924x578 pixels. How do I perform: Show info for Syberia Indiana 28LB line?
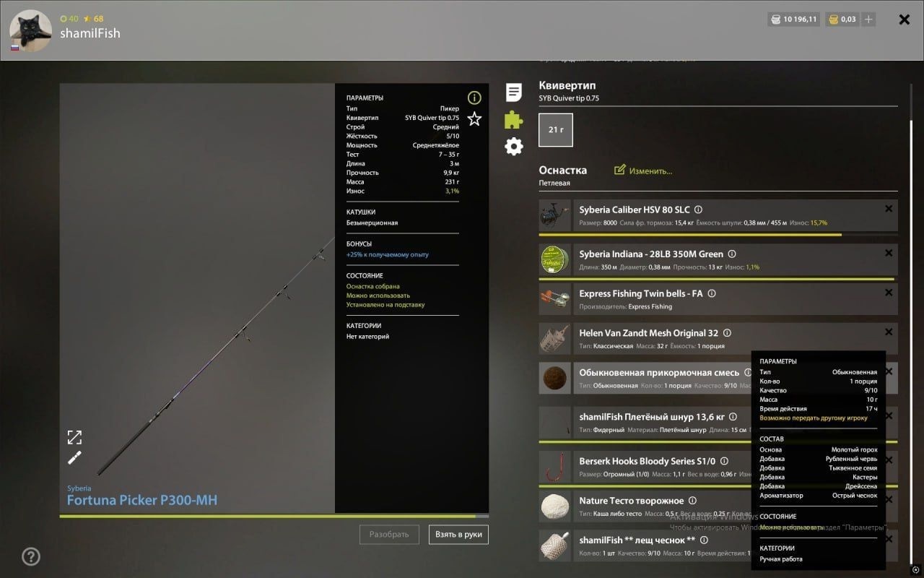point(731,254)
